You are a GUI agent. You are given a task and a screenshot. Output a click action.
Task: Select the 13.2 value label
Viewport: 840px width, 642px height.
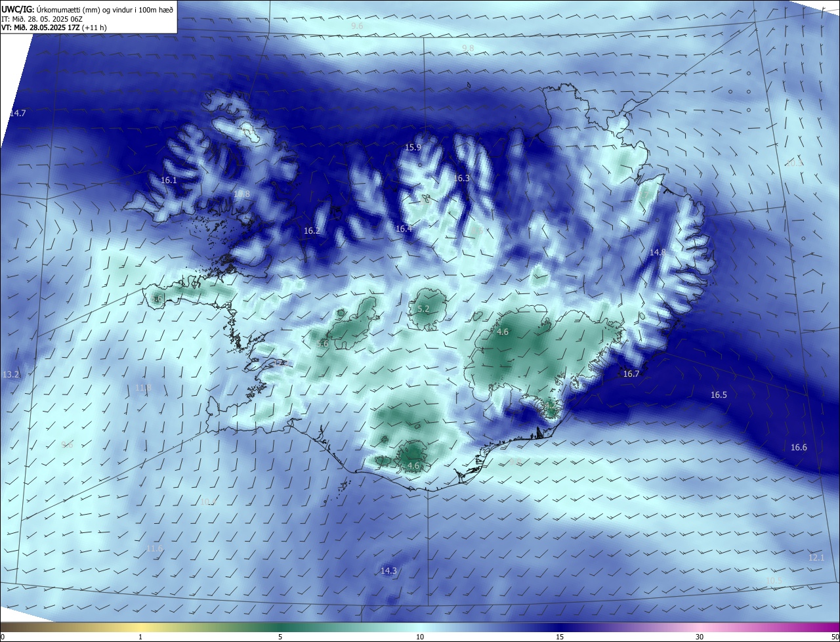(11, 375)
